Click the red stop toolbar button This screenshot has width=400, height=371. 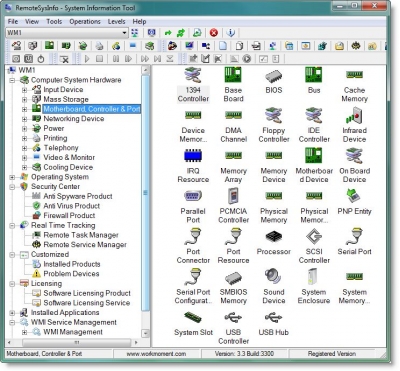(x=214, y=33)
